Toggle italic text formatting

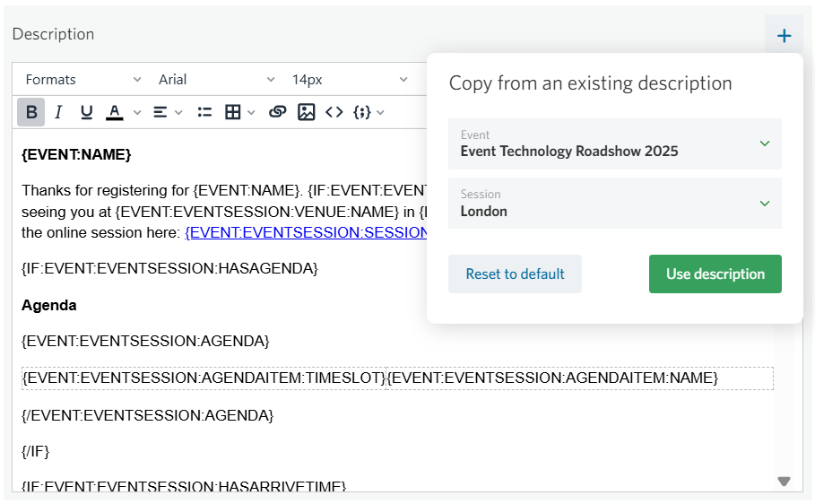[58, 112]
